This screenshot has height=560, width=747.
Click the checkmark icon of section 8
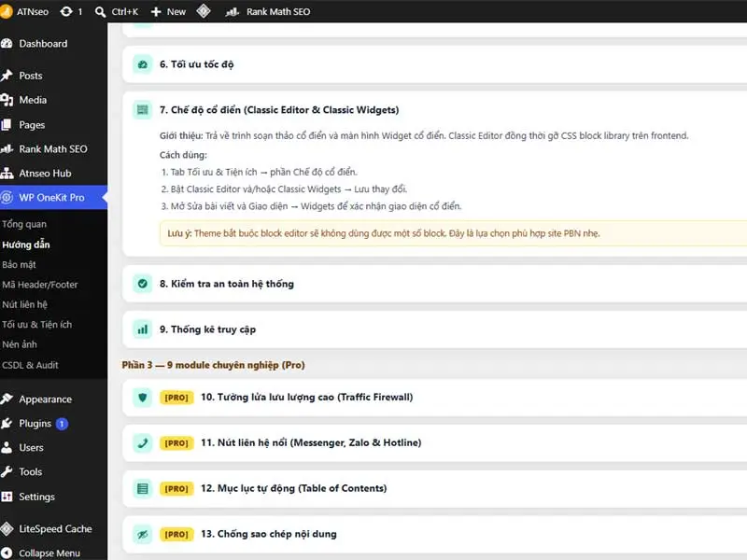point(143,284)
